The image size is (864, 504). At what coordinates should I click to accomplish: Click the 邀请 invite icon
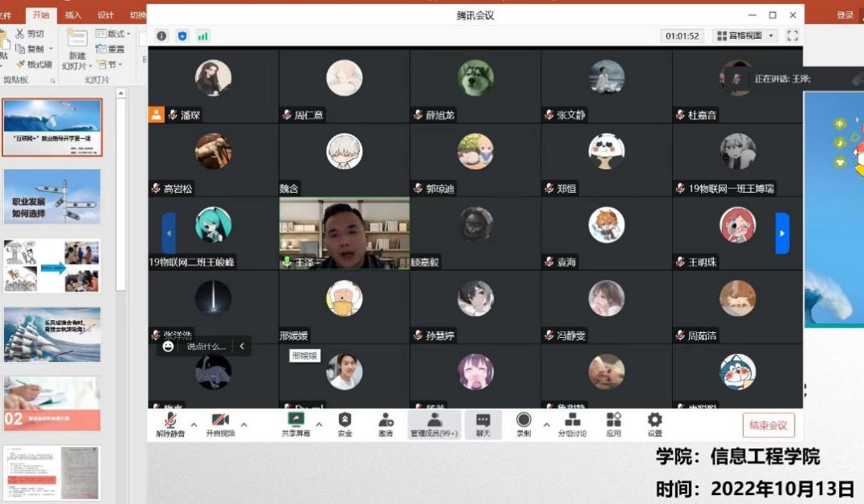pos(386,420)
